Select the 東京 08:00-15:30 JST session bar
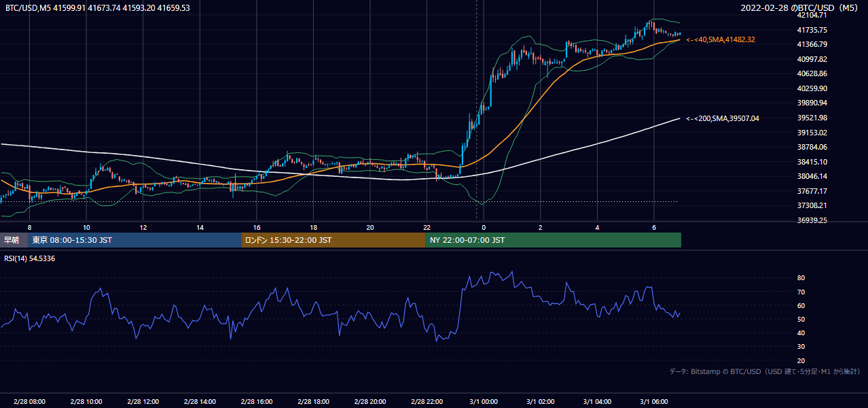Image resolution: width=868 pixels, height=408 pixels. [134, 240]
